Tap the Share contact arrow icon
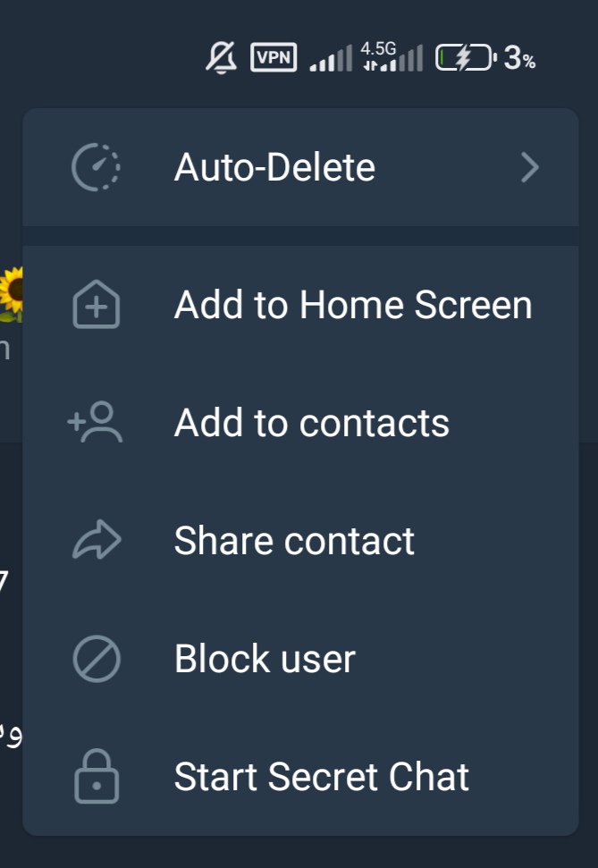Image resolution: width=598 pixels, height=868 pixels. [96, 541]
